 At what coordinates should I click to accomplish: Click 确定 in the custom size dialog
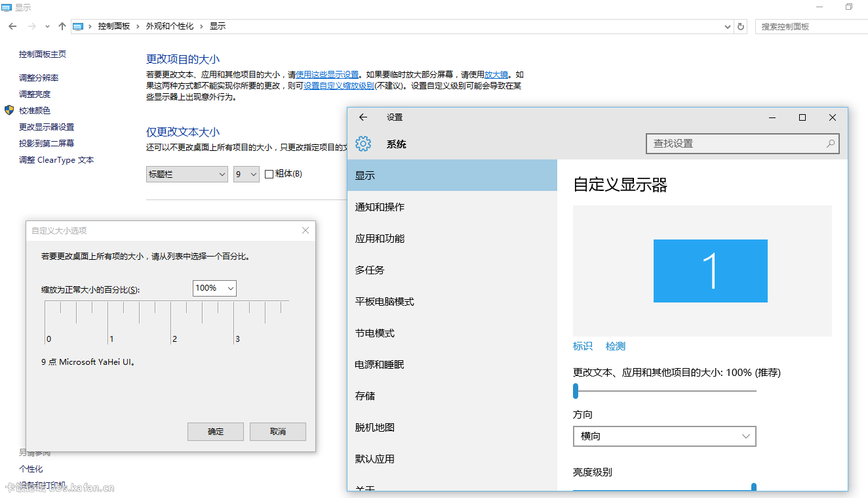point(216,432)
